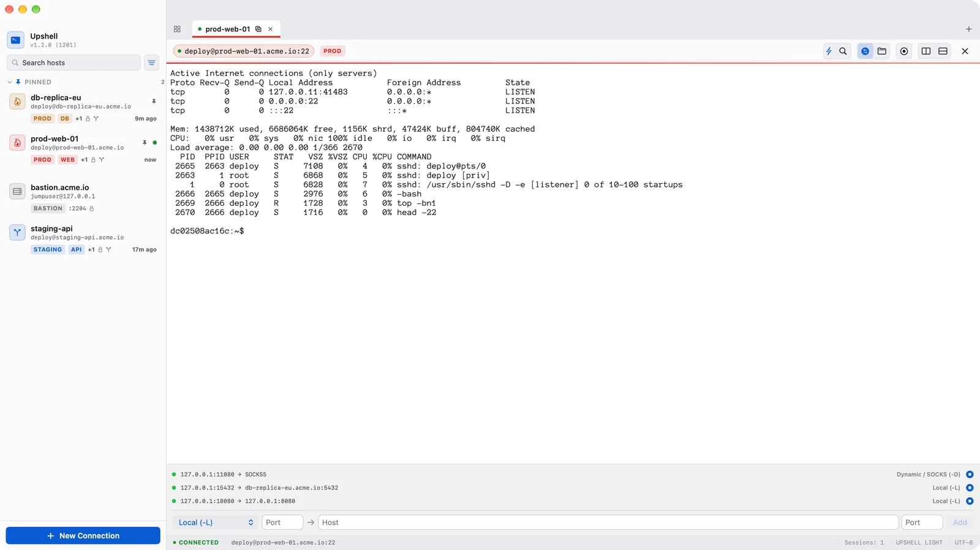Open the Local (-L) forward type dropdown
This screenshot has height=550, width=980.
214,522
